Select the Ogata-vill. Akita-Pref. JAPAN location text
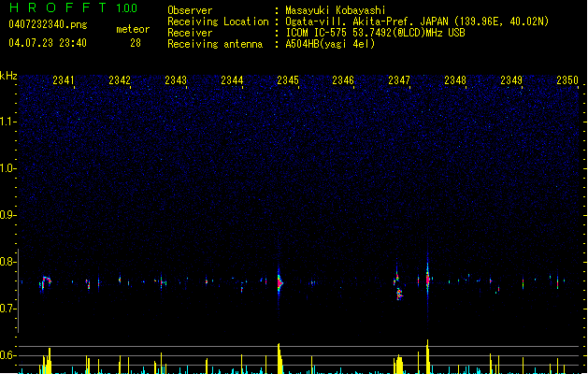This screenshot has width=588, height=374. coord(417,22)
